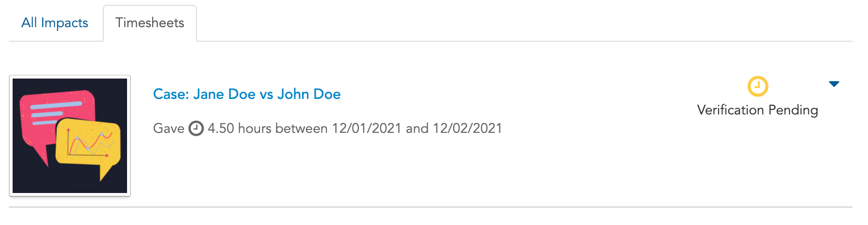
Task: Click the word Gave in the timesheet entry
Action: (169, 129)
